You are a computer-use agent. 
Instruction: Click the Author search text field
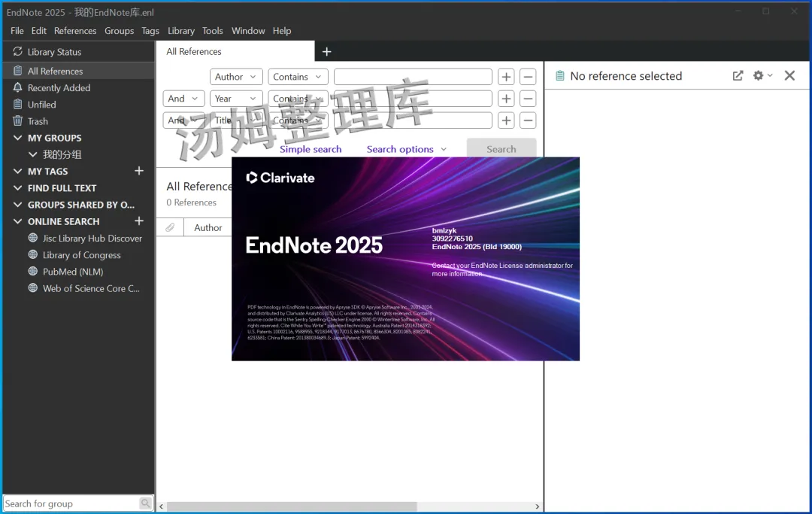pyautogui.click(x=413, y=77)
